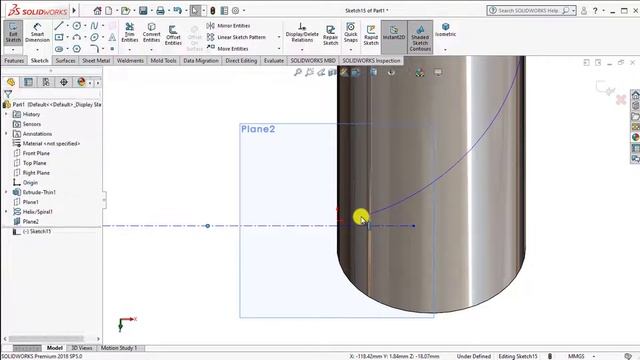Screen dimensions: 640x360
Task: Open Linear Sketch Pattern dropdown arrow
Action: coord(279,37)
